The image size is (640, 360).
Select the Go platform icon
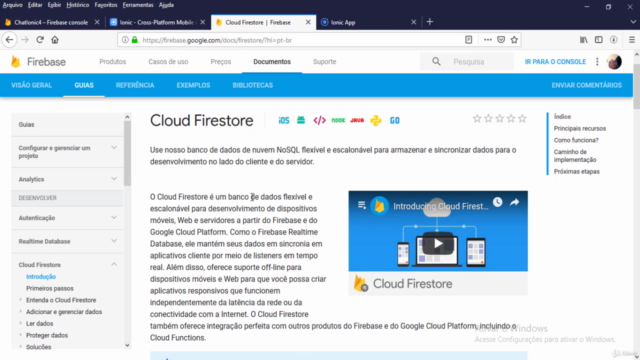pyautogui.click(x=394, y=120)
